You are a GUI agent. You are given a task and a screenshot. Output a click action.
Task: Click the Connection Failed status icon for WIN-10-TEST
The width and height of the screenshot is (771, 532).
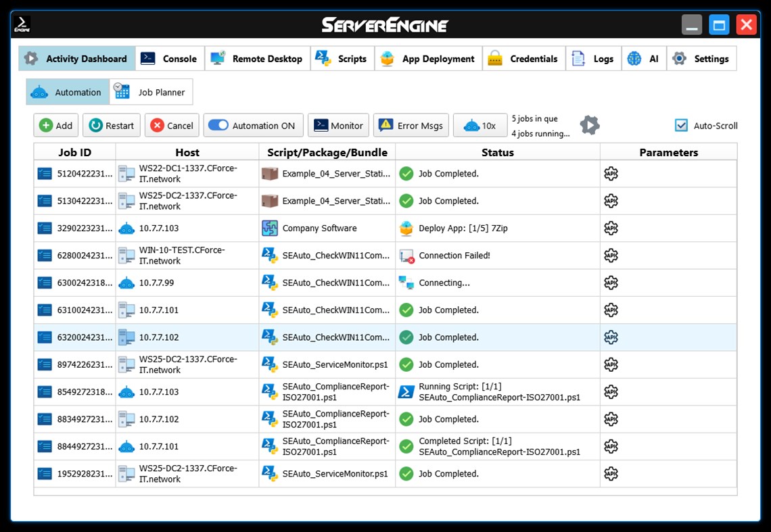[406, 256]
